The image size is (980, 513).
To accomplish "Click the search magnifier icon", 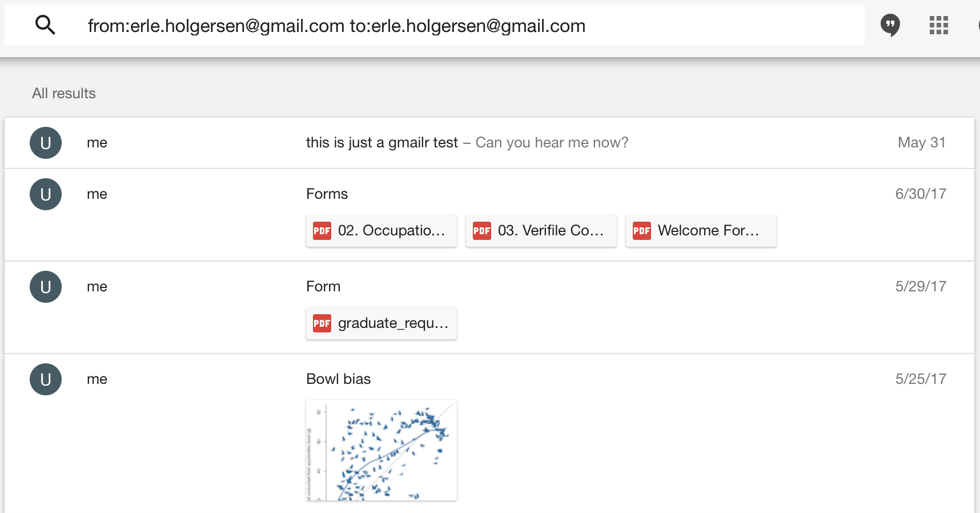I will click(45, 25).
